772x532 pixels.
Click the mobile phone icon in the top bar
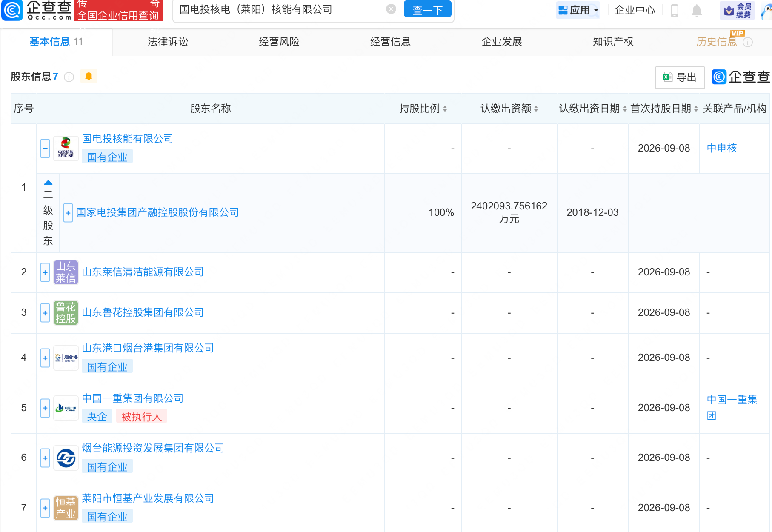click(675, 10)
